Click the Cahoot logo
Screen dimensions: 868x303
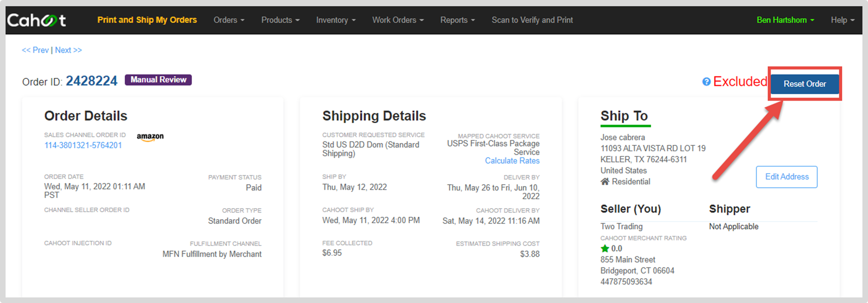pyautogui.click(x=37, y=20)
